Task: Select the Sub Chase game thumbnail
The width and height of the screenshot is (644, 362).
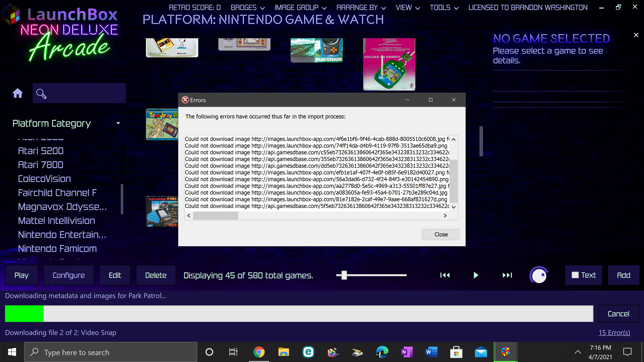Action: pos(316,50)
